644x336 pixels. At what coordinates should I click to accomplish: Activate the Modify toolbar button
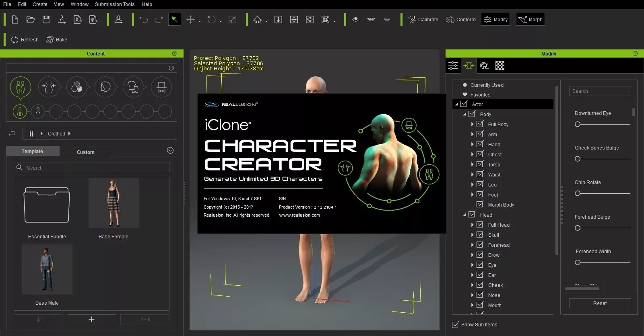(x=495, y=19)
